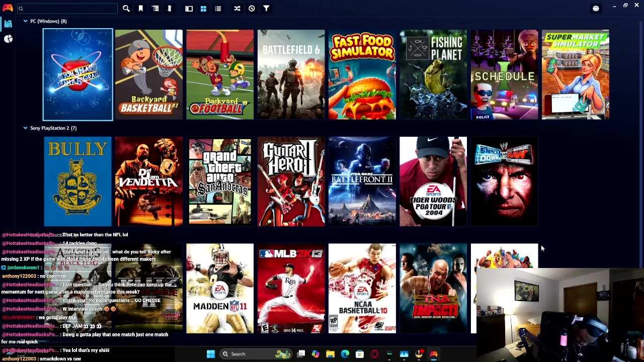Screen dimensions: 644x362
Task: Open the Library view in sidebar
Action: 8,24
